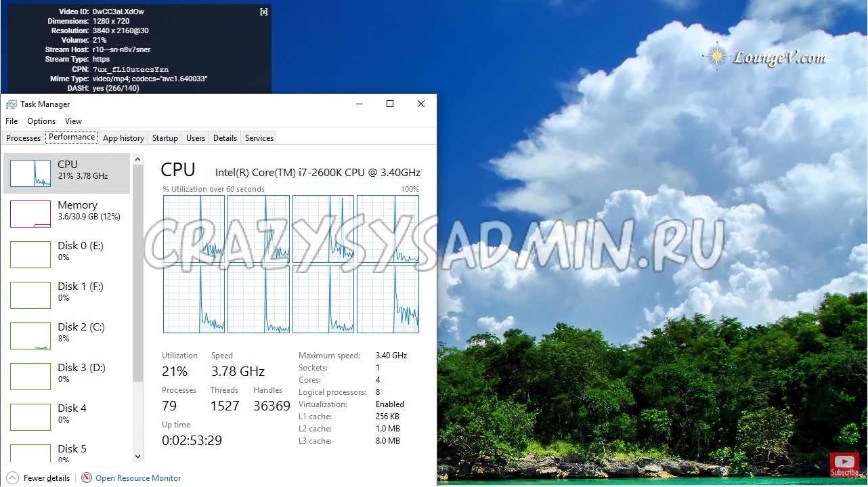Image resolution: width=868 pixels, height=487 pixels.
Task: Switch to the Processes tab
Action: pyautogui.click(x=24, y=138)
